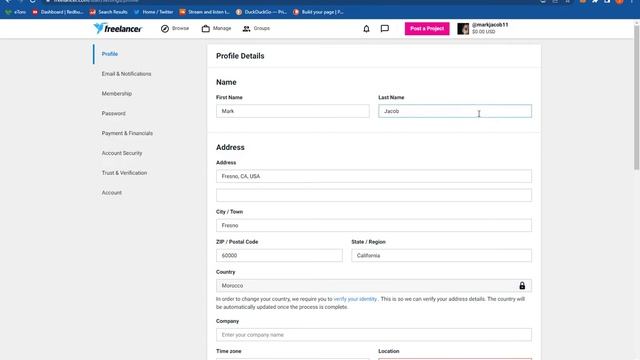Viewport: 640px width, 360px height.
Task: Go to Password settings
Action: (113, 113)
